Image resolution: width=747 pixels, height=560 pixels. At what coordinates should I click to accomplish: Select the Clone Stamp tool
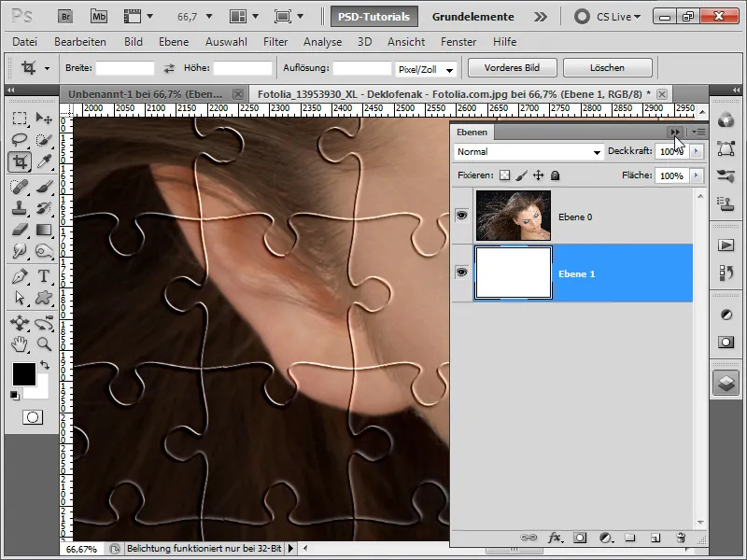click(x=19, y=208)
